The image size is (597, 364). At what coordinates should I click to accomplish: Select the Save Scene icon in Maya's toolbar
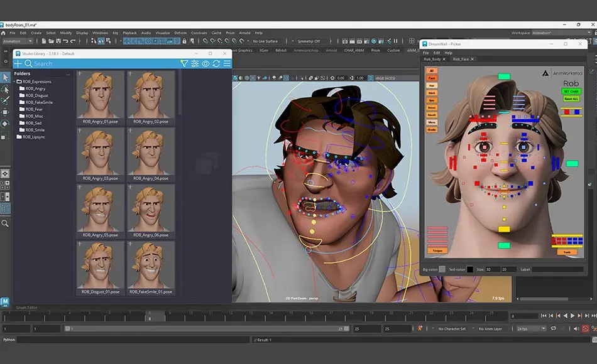[58, 41]
